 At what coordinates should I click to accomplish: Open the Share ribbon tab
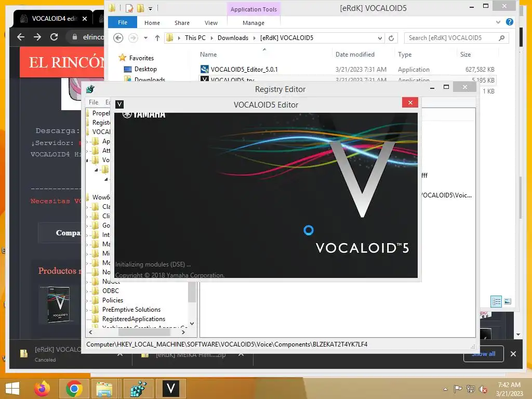pos(182,23)
